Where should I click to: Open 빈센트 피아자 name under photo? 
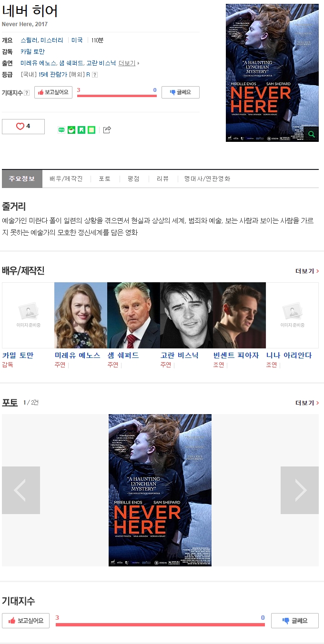pos(236,356)
